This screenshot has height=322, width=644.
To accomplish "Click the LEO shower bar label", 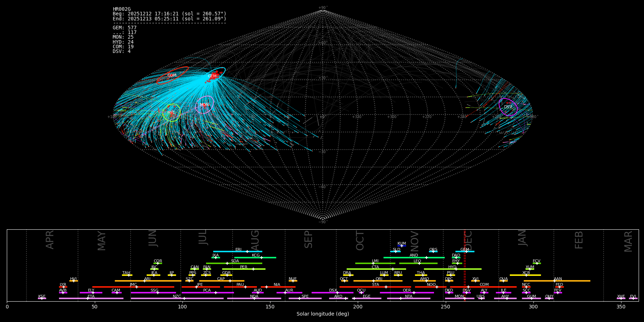I will point(418,261).
